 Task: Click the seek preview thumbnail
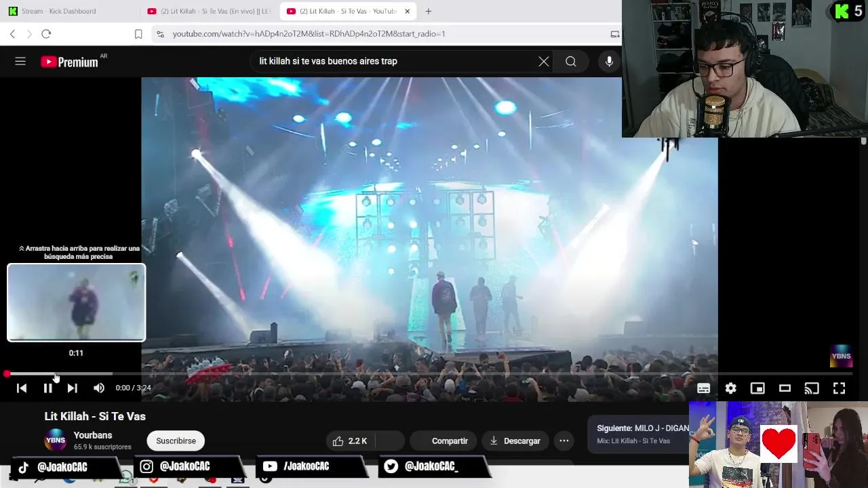point(76,302)
